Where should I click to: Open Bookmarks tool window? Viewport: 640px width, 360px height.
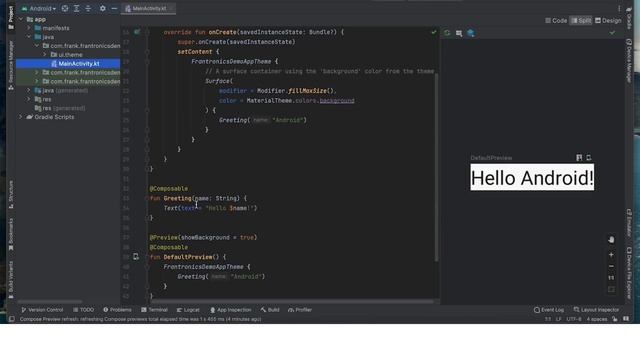click(x=11, y=234)
